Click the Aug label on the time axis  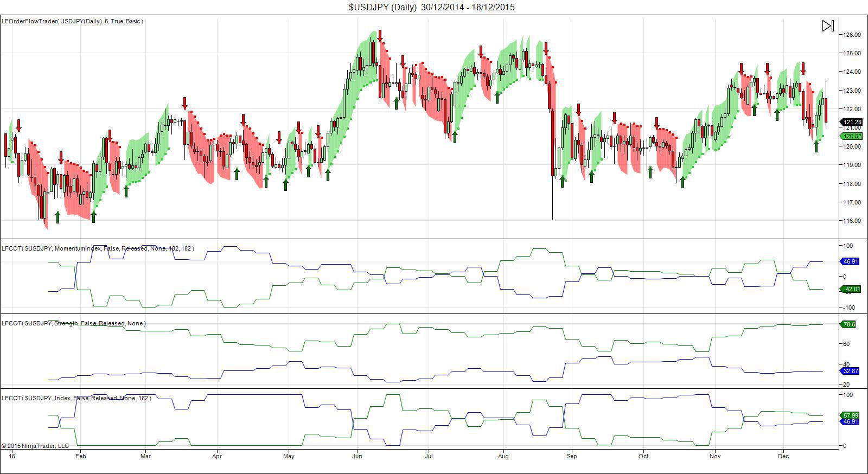point(503,456)
